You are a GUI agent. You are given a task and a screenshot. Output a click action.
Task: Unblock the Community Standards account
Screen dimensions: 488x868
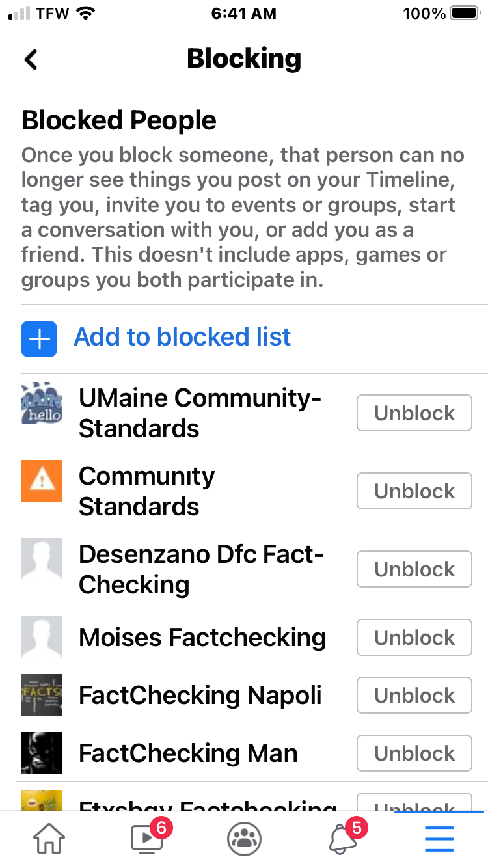[414, 491]
